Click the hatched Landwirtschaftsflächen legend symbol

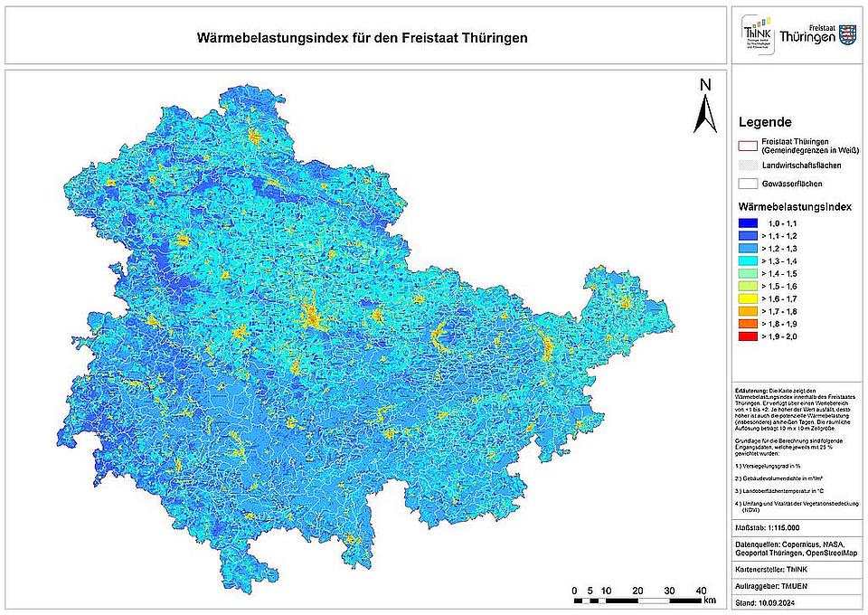click(748, 166)
